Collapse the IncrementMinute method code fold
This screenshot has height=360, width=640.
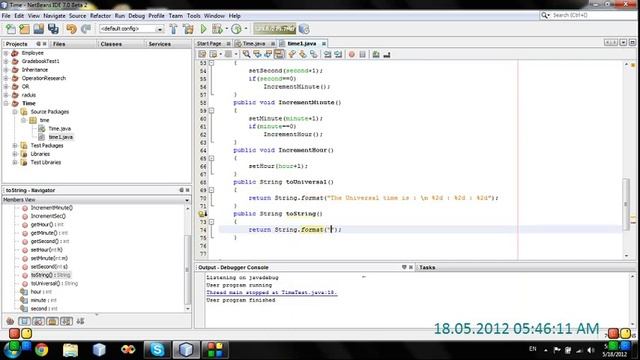coord(211,111)
